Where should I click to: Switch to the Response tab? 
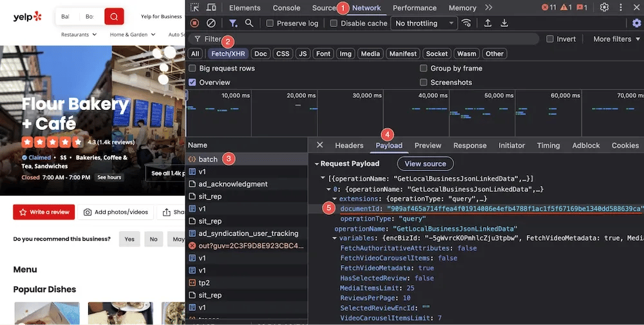point(469,145)
